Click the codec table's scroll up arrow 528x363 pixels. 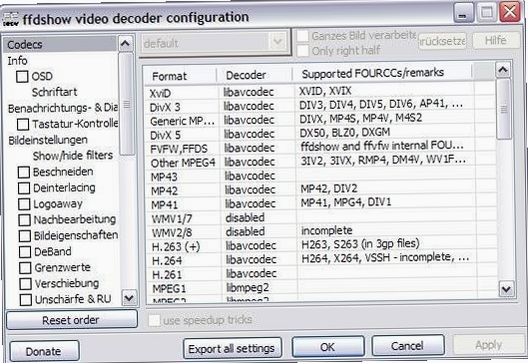tap(503, 70)
